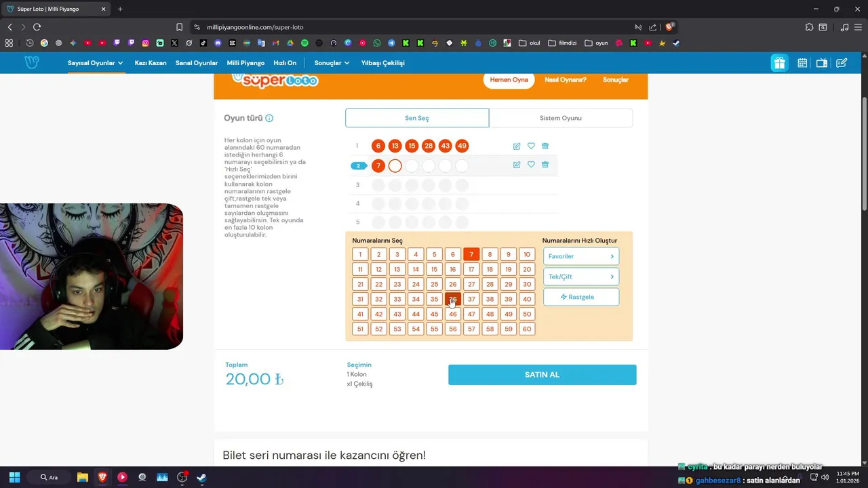Select number 51 in the grid

[x=360, y=329]
